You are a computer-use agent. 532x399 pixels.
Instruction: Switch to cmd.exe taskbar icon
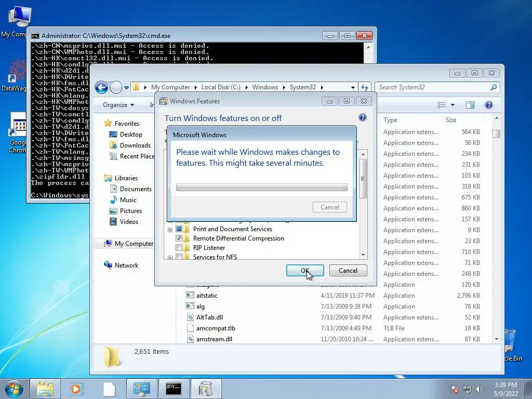coord(174,389)
